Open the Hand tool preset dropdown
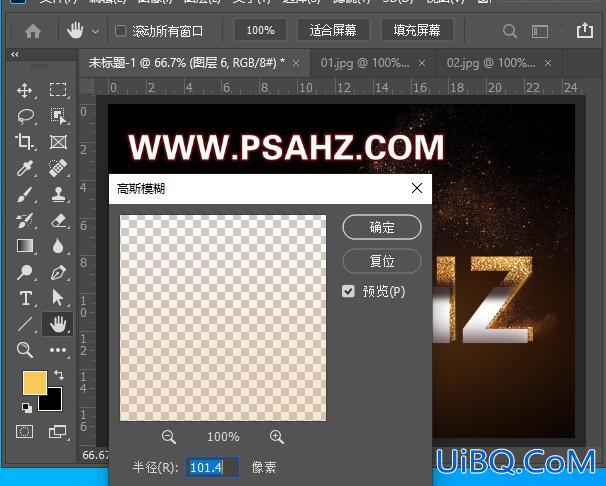606x486 pixels. (x=95, y=31)
